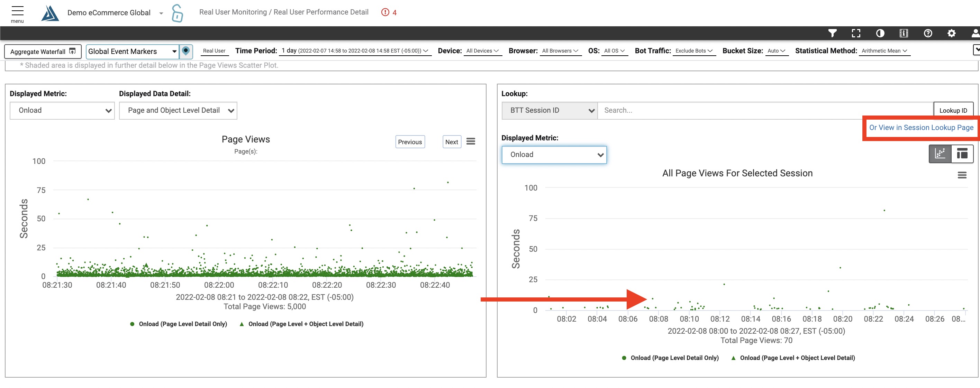The height and width of the screenshot is (388, 980).
Task: Toggle dark contrast theme icon
Action: [880, 34]
